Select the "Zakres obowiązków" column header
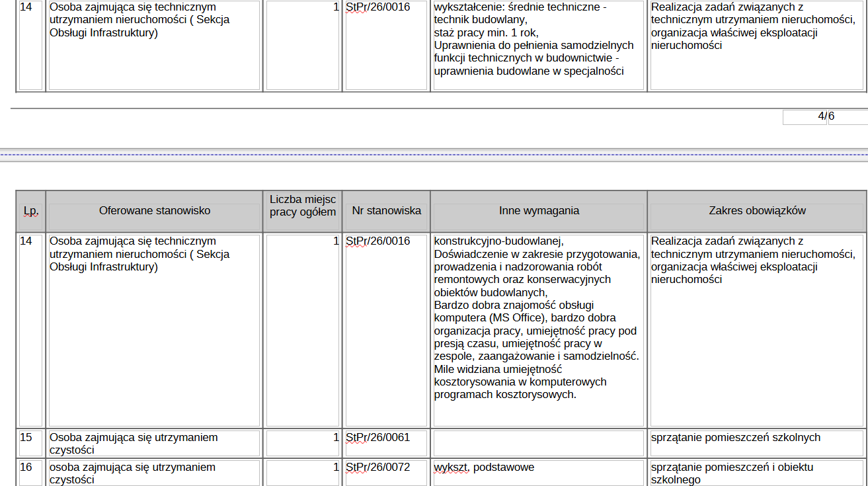 coord(757,211)
